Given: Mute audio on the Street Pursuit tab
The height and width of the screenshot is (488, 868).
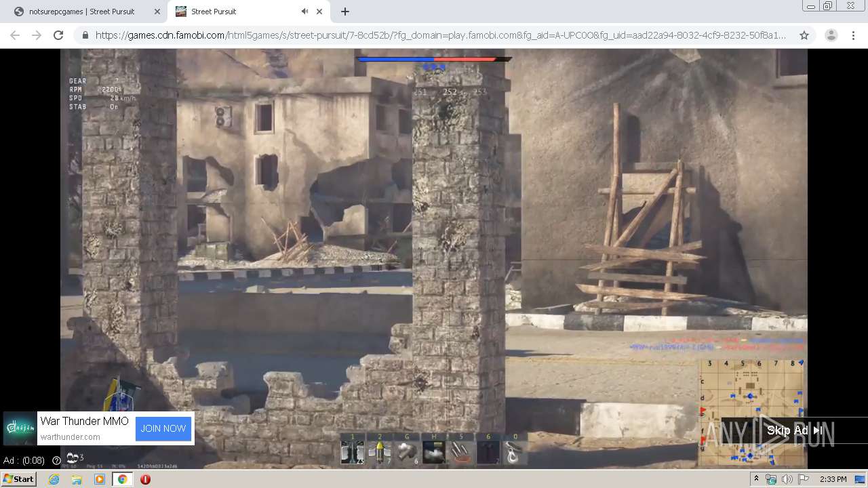Looking at the screenshot, I should tap(304, 12).
